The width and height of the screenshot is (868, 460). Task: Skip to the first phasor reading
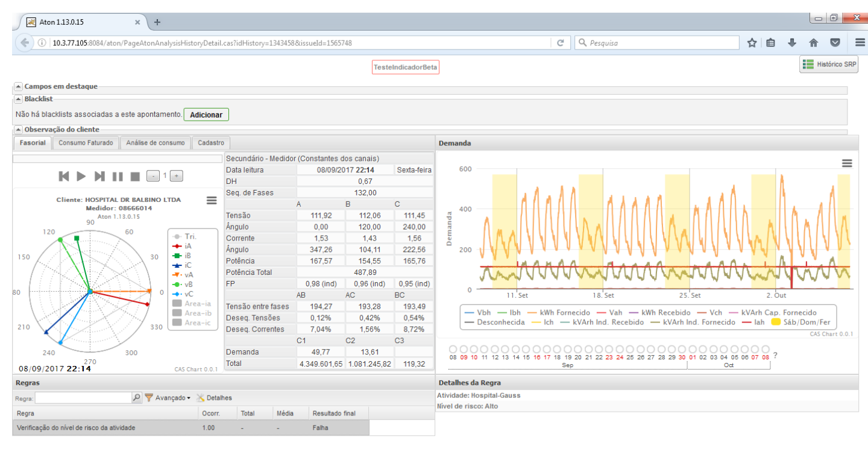[x=64, y=176]
